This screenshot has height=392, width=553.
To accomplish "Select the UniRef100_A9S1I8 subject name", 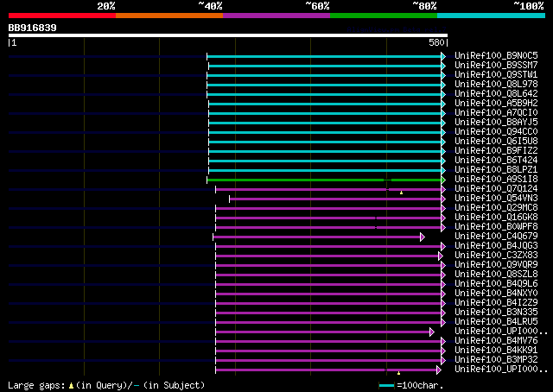I will click(496, 180).
